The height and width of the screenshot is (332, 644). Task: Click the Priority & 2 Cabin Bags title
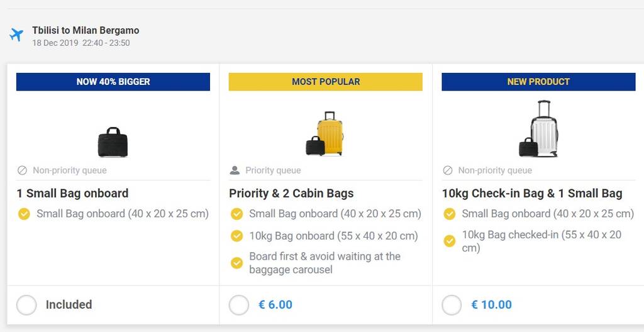(x=291, y=193)
